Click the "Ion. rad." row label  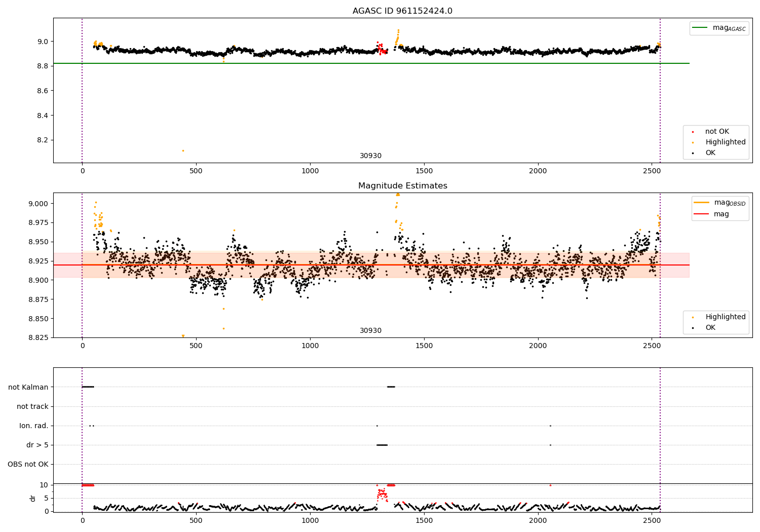pyautogui.click(x=34, y=426)
